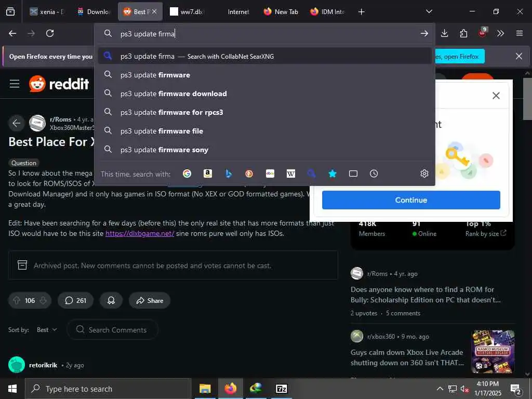The height and width of the screenshot is (399, 532).
Task: Switch to the xenia tab
Action: (x=46, y=11)
